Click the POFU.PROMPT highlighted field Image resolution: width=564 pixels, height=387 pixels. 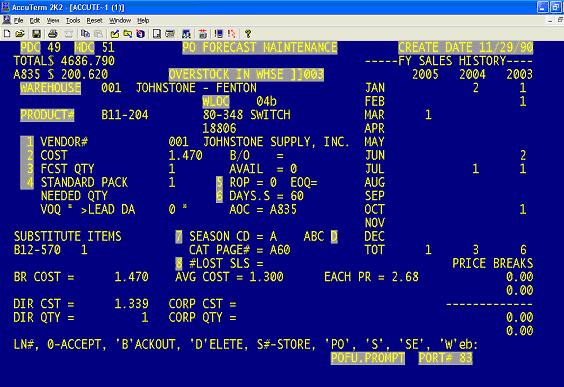click(368, 358)
